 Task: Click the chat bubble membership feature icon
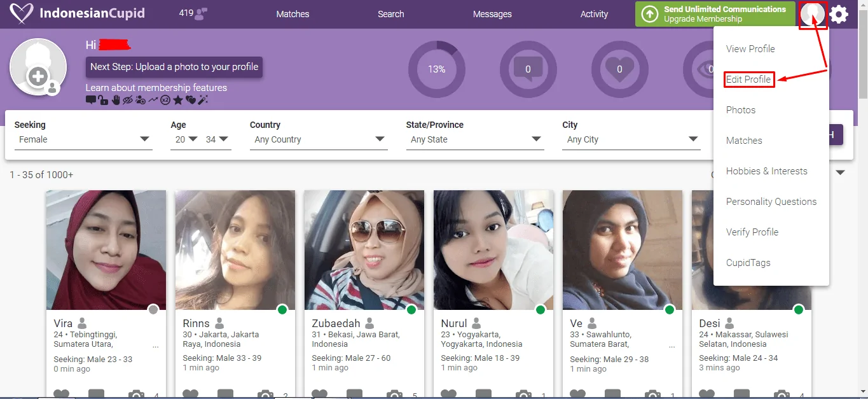(90, 100)
